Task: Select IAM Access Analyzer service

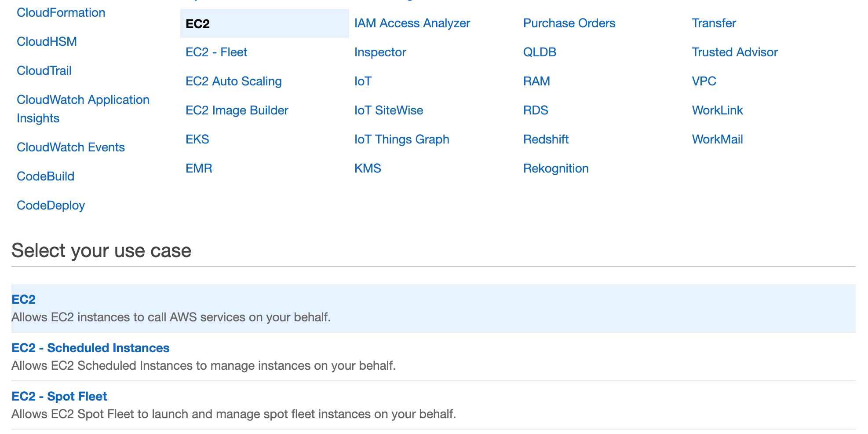Action: click(x=412, y=23)
